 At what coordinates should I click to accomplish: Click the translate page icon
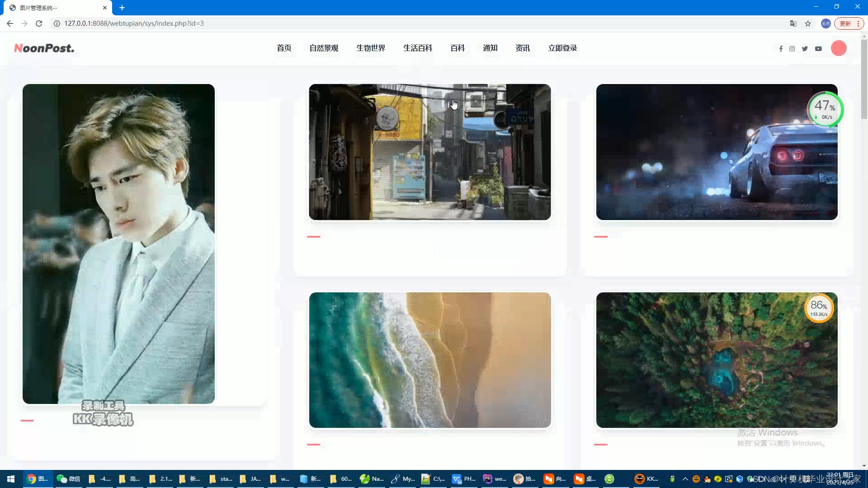793,23
